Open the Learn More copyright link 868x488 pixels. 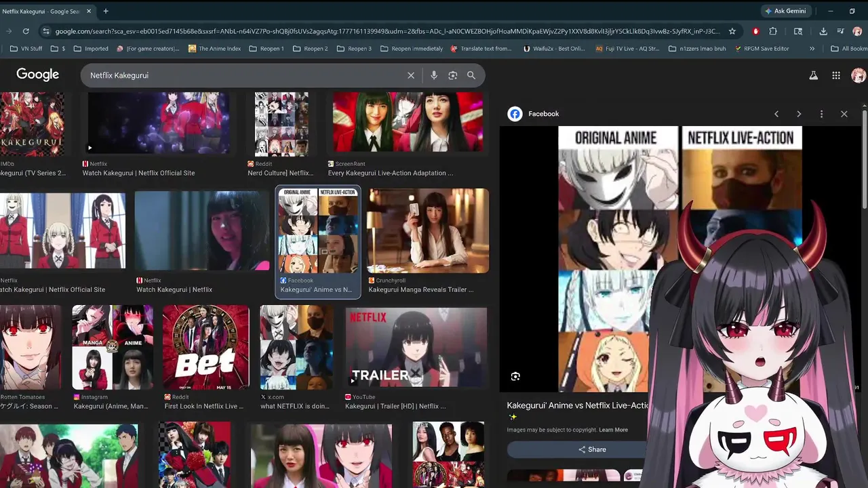[x=613, y=430]
